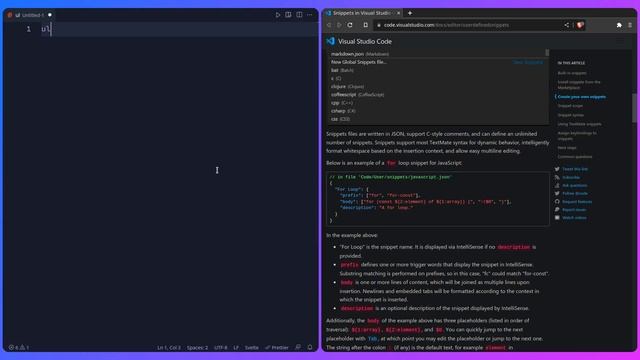
Task: Click Follow @code link
Action: (x=575, y=193)
